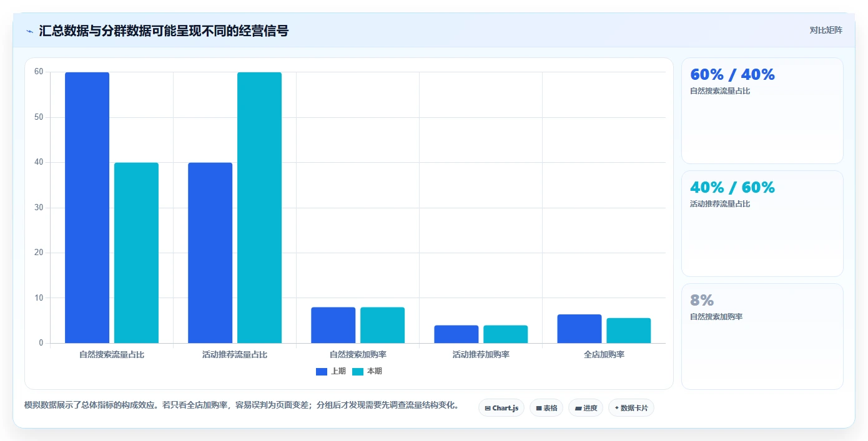This screenshot has height=441, width=868.
Task: Click the title 汇总数据与分群数据可能呈现不同的经营信号
Action: pos(164,31)
